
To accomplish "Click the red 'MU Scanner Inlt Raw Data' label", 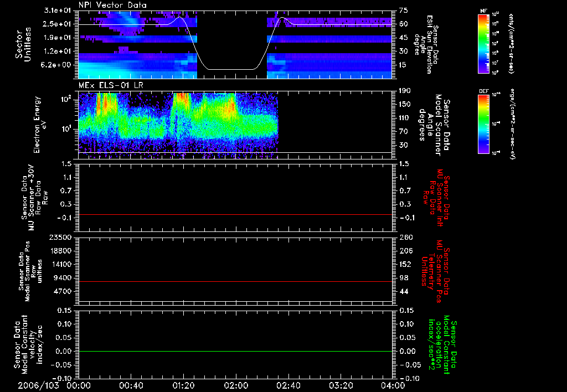I will (x=436, y=198).
